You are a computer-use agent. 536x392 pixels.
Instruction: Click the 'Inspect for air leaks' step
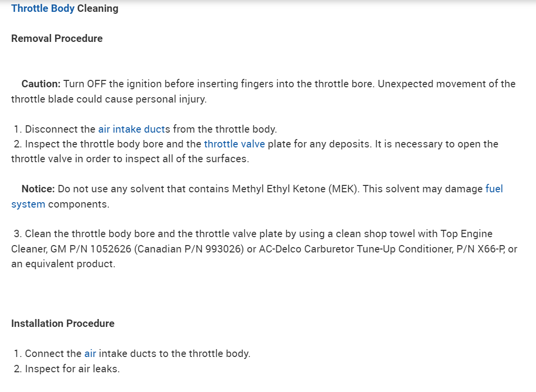pos(72,369)
